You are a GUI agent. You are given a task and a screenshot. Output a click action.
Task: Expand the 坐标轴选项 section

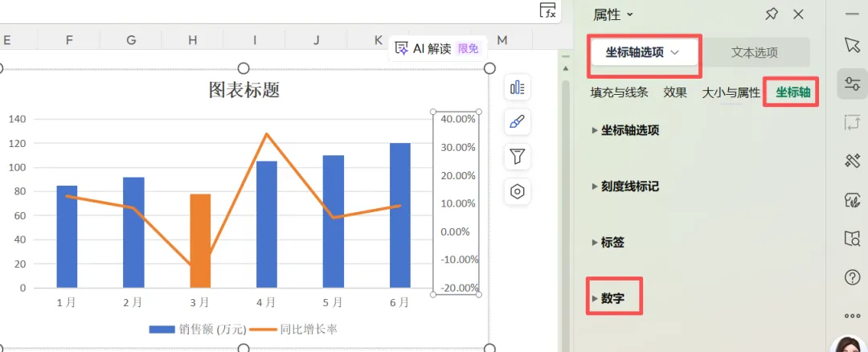click(625, 131)
